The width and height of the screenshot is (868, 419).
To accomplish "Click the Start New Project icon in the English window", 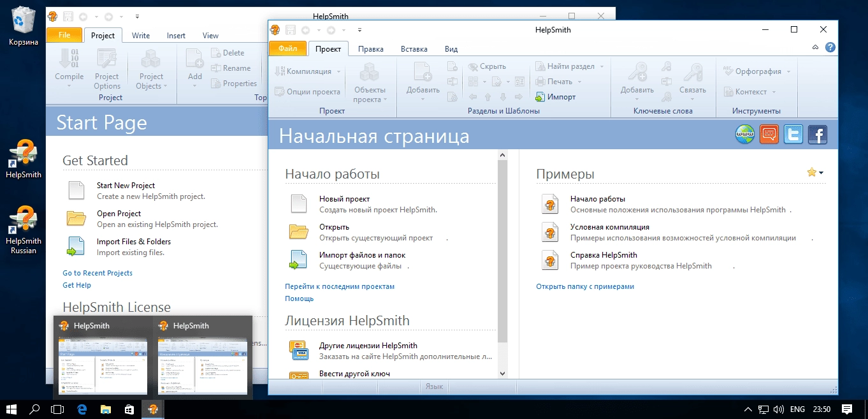I will click(76, 190).
